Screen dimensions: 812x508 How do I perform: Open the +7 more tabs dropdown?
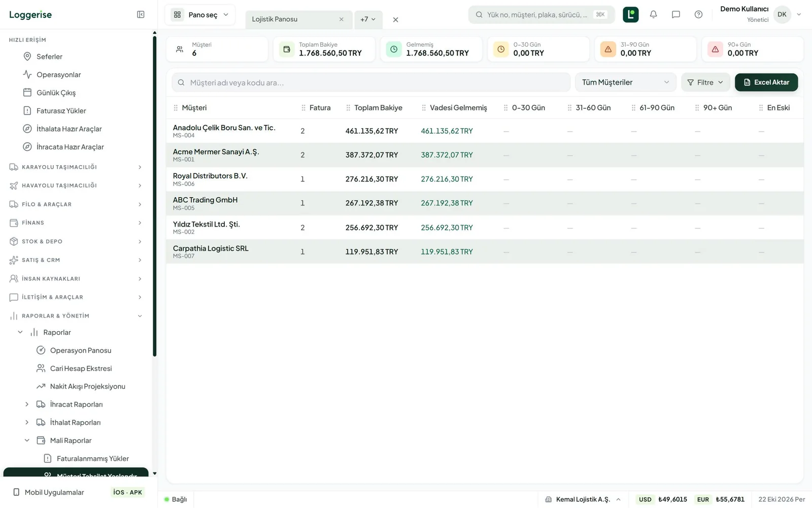pos(368,19)
